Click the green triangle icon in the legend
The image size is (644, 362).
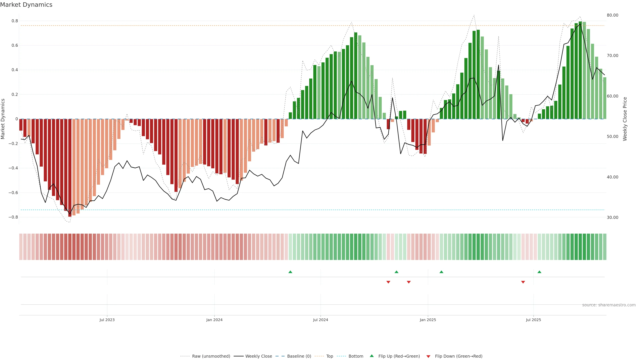[372, 356]
